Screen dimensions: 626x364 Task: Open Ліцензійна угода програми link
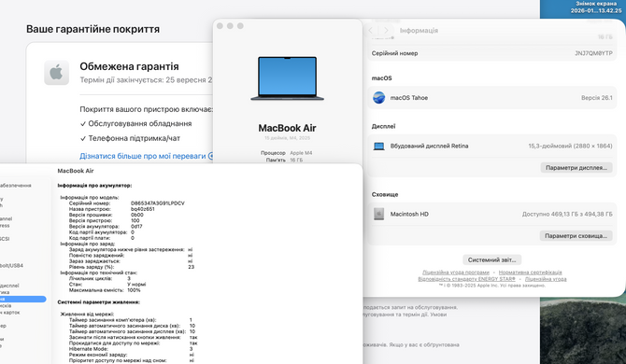click(456, 273)
